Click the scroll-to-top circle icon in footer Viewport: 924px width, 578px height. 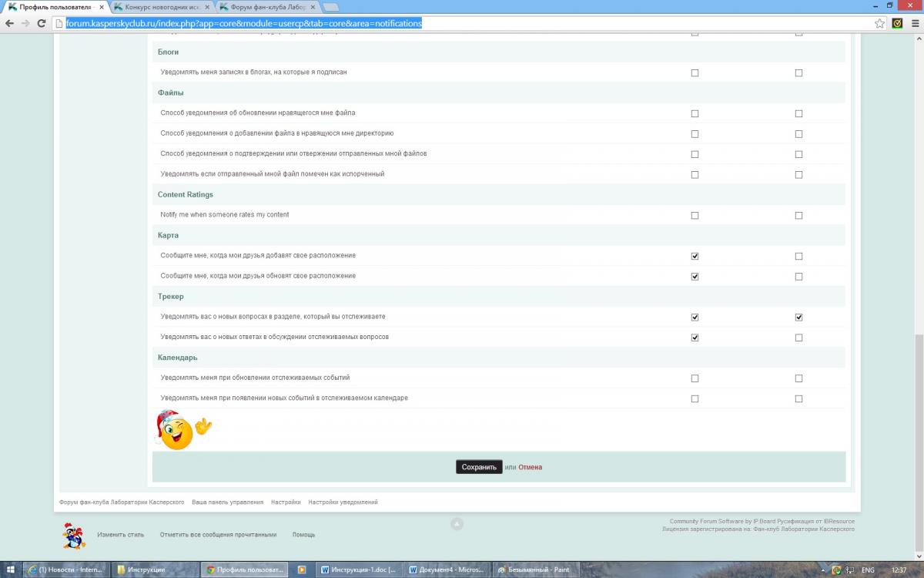[457, 524]
